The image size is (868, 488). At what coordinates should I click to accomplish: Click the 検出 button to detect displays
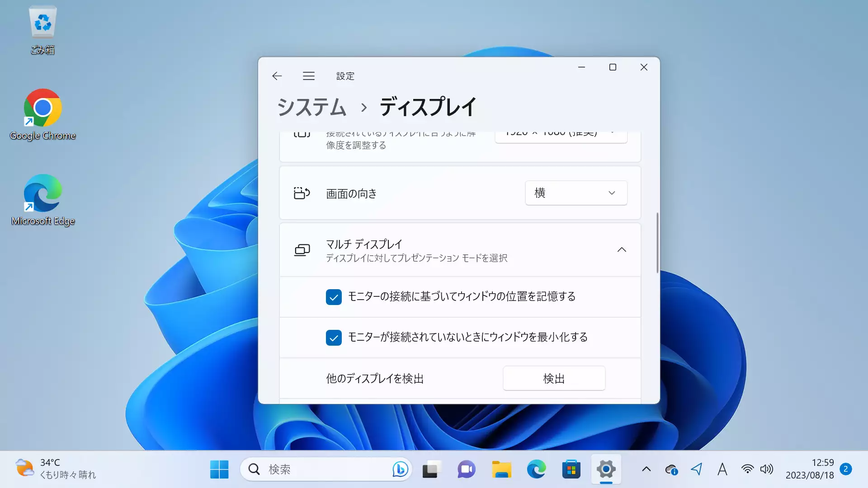553,378
